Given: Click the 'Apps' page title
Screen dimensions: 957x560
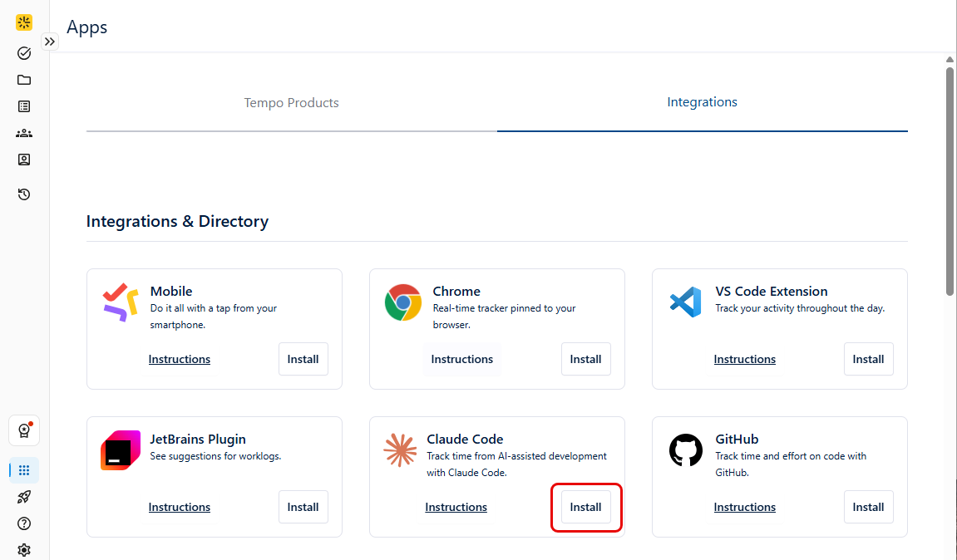Looking at the screenshot, I should coord(86,27).
